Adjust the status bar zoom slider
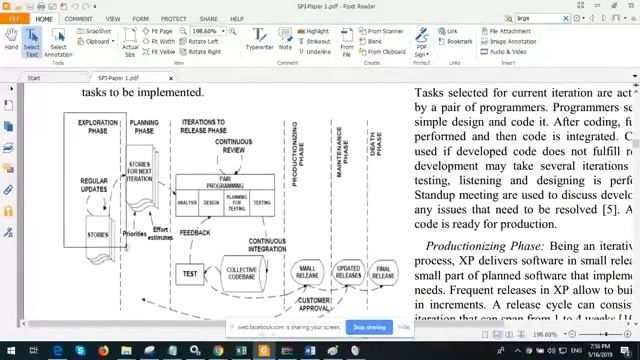640x360 pixels. [606, 334]
